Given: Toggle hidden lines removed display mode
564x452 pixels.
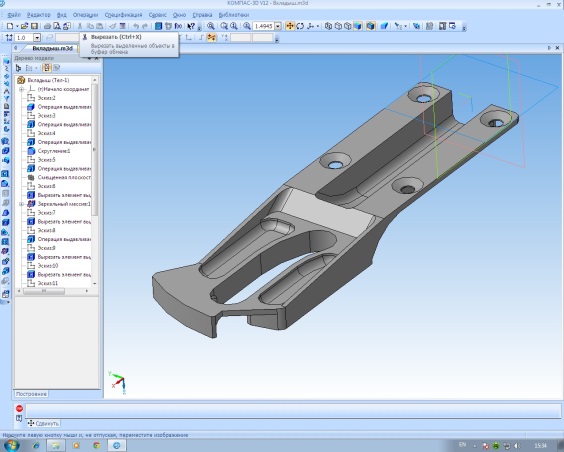Looking at the screenshot, I should click(338, 26).
